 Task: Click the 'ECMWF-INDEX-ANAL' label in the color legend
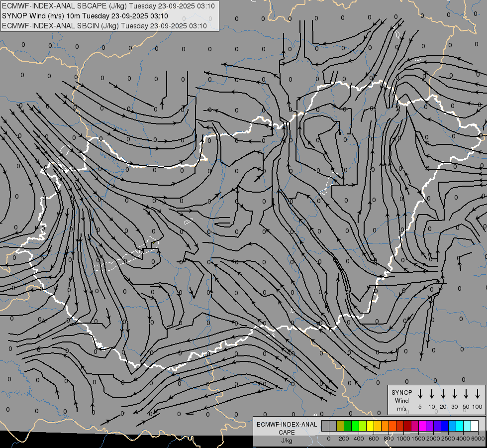point(287,425)
